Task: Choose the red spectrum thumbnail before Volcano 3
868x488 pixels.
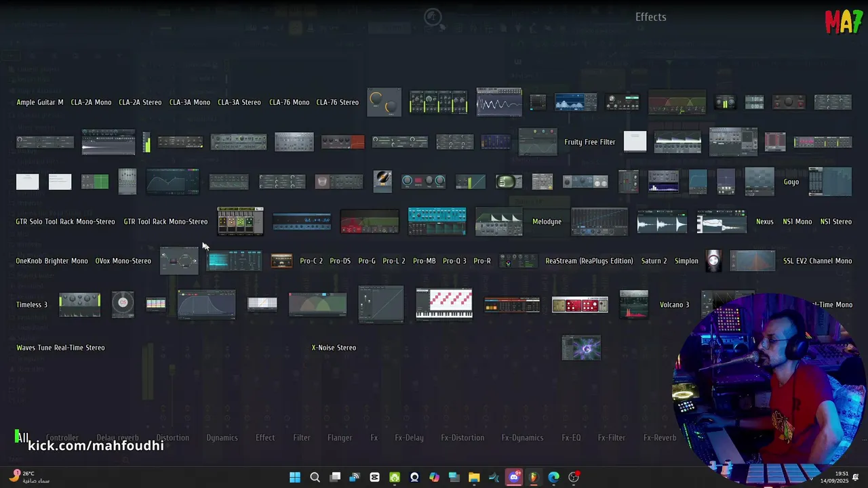Action: pyautogui.click(x=633, y=304)
